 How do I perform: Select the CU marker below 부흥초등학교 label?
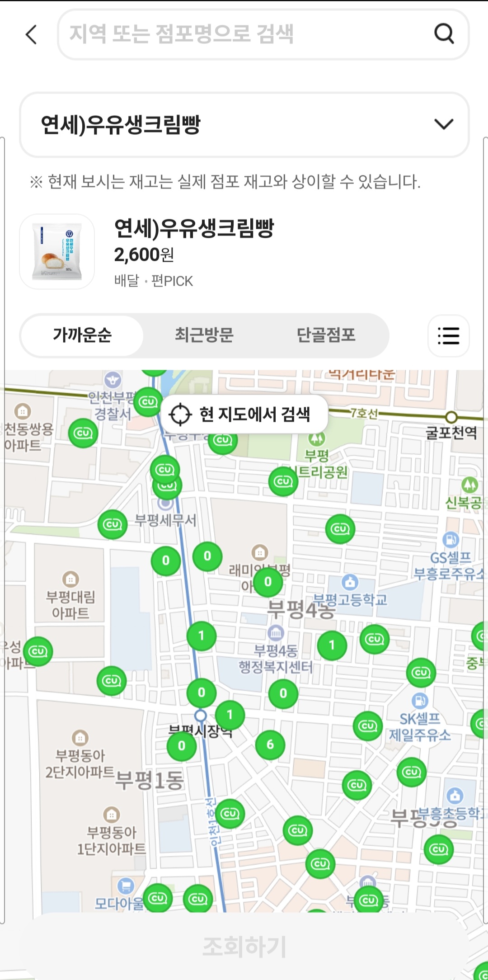coord(439,849)
